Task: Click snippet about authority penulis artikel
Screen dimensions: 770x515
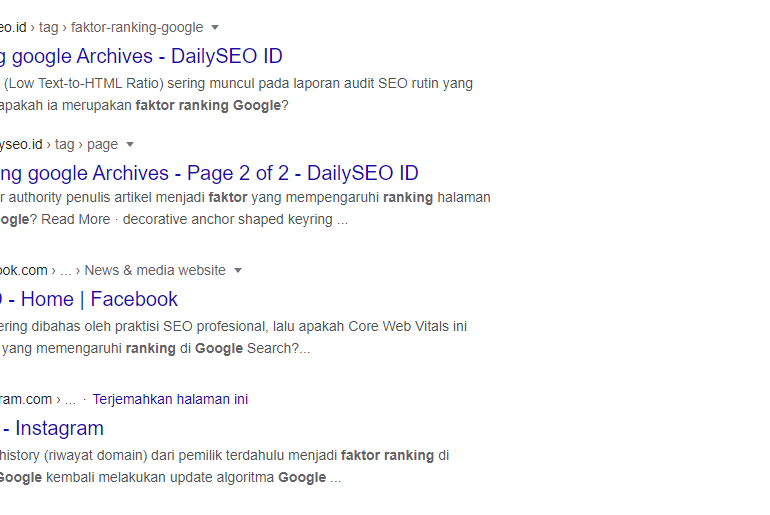Action: (x=245, y=197)
